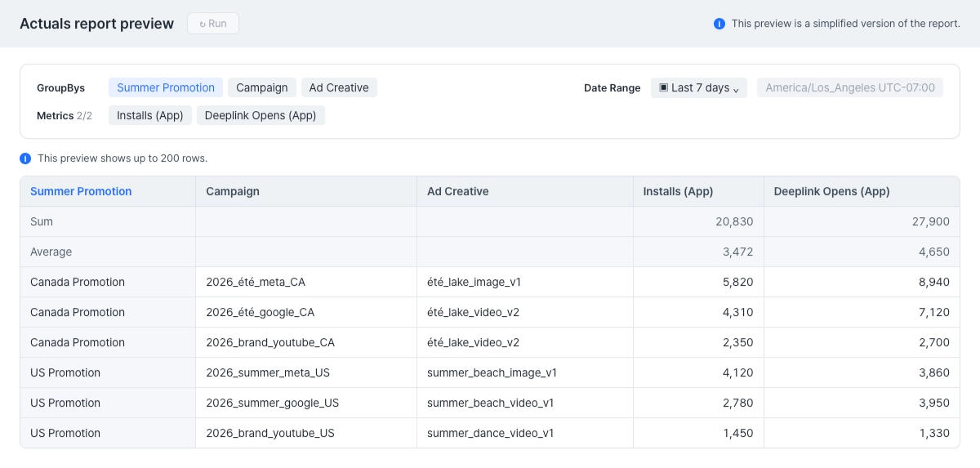This screenshot has width=980, height=468.
Task: Select the Summer Promotion GroupBy chip
Action: [166, 87]
